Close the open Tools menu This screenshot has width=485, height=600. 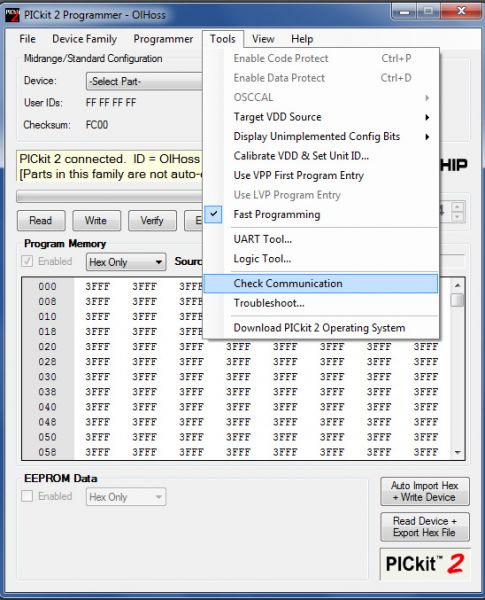tap(222, 39)
